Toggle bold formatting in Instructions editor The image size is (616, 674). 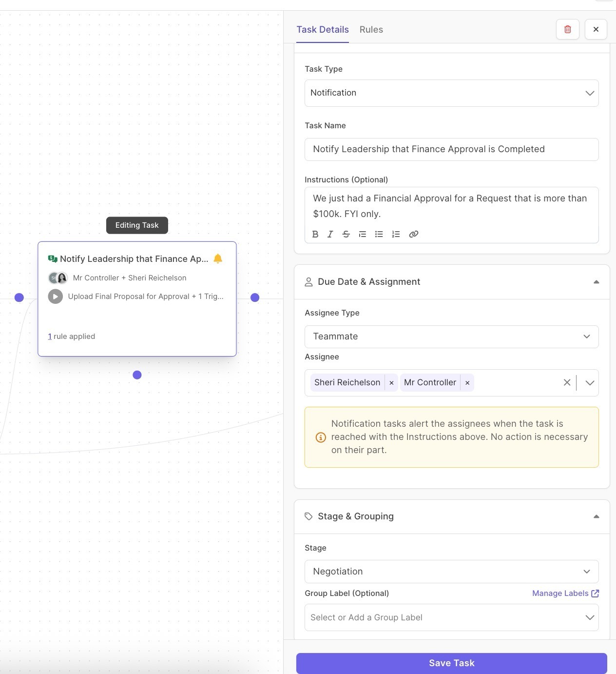(315, 234)
